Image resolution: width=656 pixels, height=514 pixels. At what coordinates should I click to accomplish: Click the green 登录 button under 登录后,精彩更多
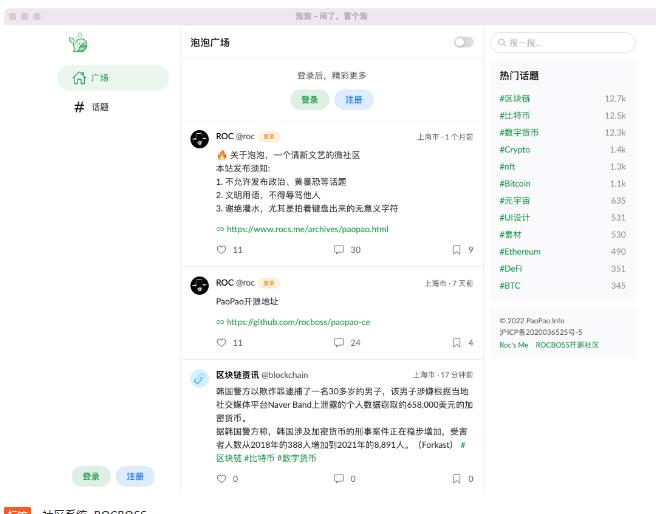tap(310, 100)
